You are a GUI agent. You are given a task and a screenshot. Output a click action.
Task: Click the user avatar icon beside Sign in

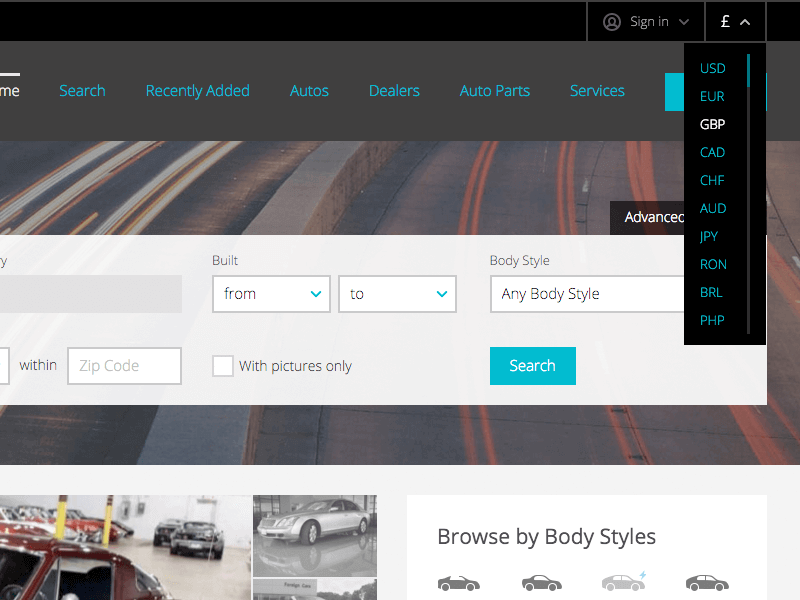612,22
